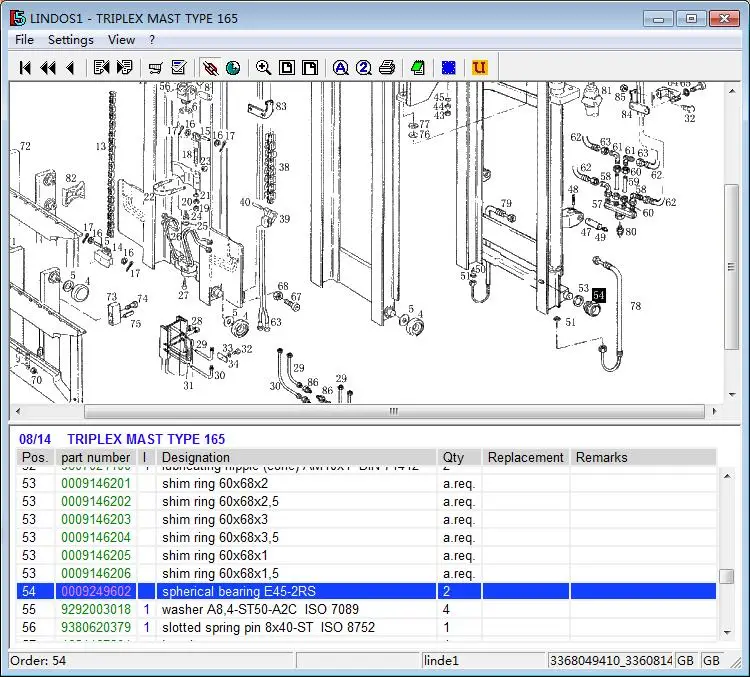The height and width of the screenshot is (677, 750).
Task: Click the diagram right scroll arrow
Action: (715, 411)
